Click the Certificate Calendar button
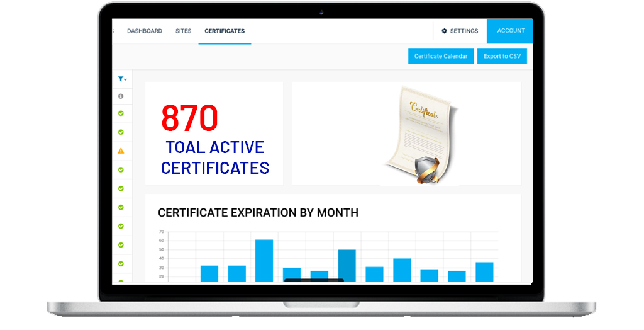 click(441, 57)
